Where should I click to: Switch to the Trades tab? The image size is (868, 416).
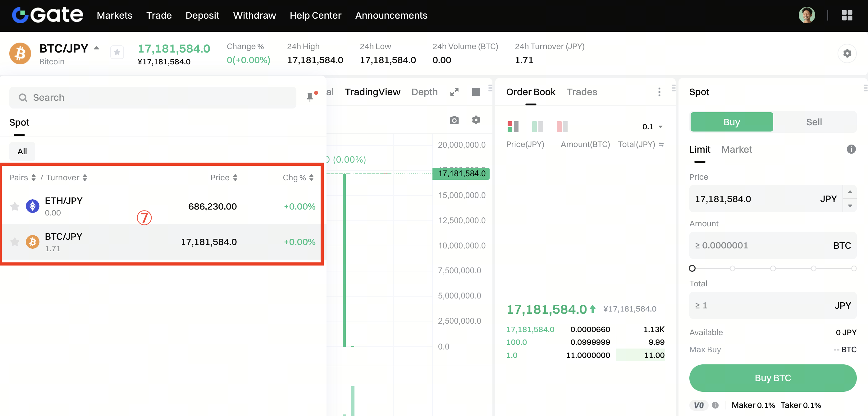tap(582, 92)
